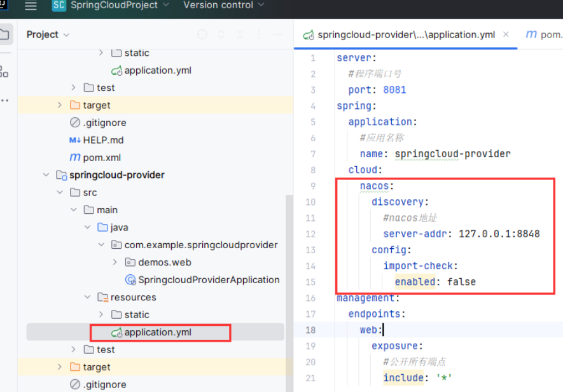Open Project panel options three-dot icon
This screenshot has width=563, height=392.
[259, 35]
